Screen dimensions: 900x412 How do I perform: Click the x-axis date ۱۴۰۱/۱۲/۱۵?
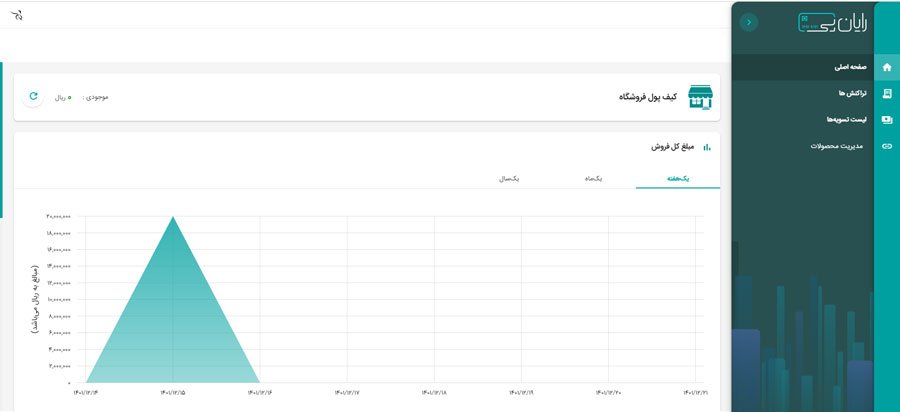pos(173,392)
